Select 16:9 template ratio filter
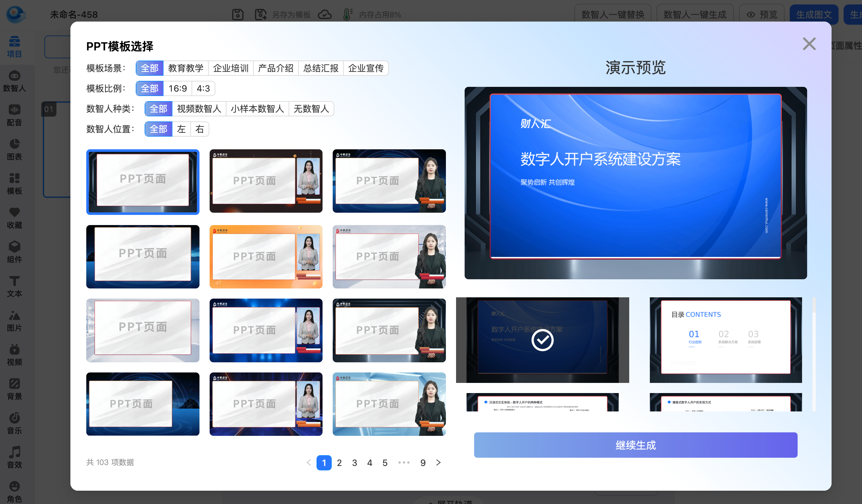The width and height of the screenshot is (862, 504). pyautogui.click(x=178, y=88)
